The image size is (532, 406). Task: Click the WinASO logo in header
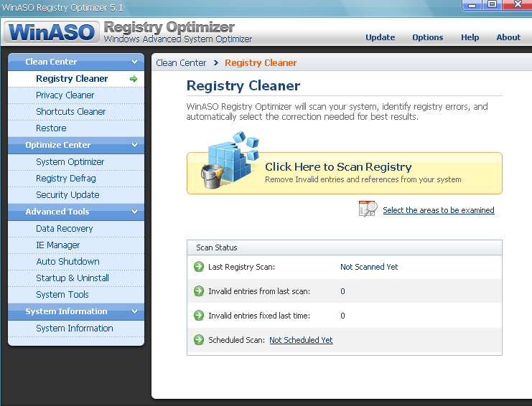point(51,33)
